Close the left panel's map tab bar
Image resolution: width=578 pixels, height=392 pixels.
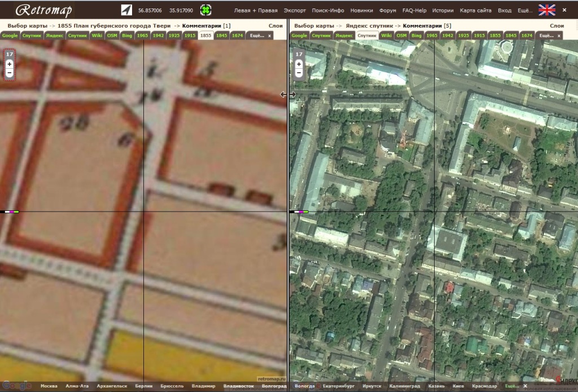(x=269, y=36)
